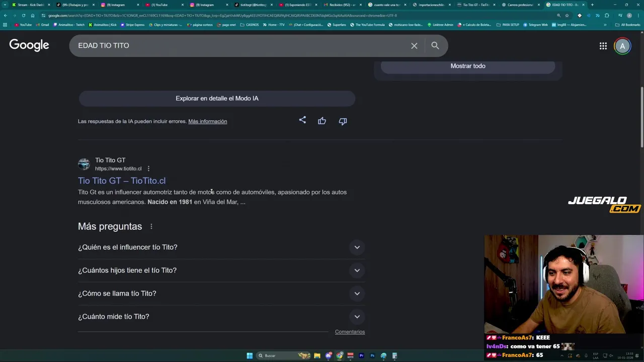
Task: Give the AI answer a thumbs down
Action: click(343, 121)
